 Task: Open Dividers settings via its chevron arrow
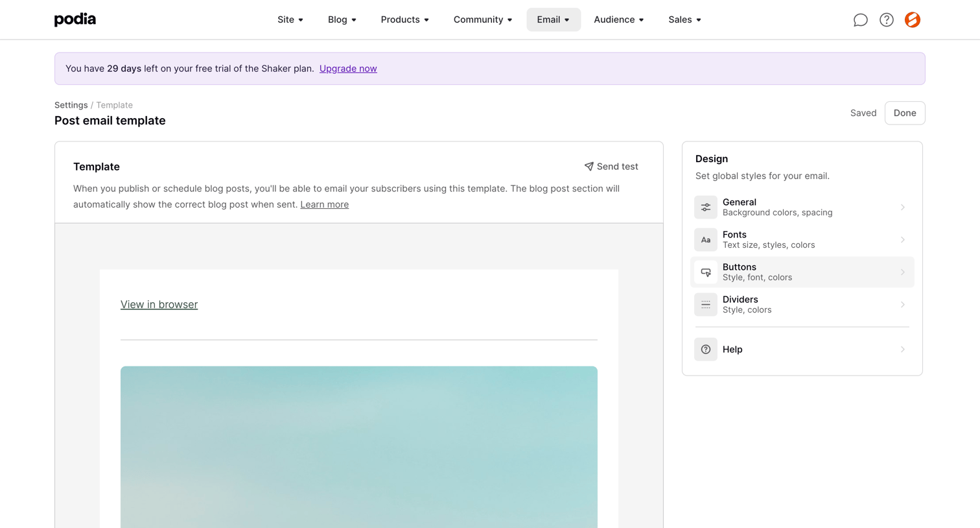[902, 305]
